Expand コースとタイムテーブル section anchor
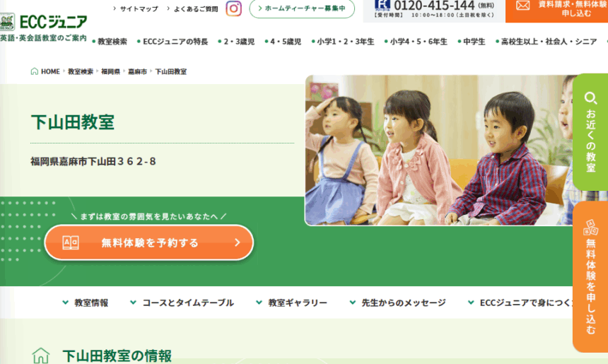 (x=182, y=303)
